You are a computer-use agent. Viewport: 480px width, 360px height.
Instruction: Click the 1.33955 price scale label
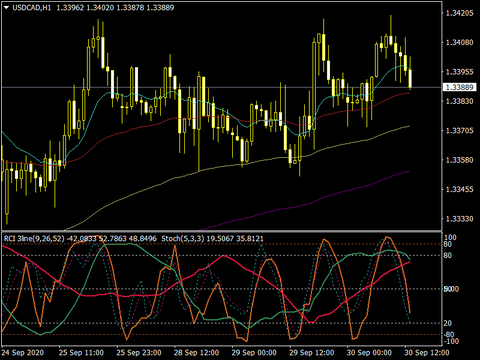[460, 72]
